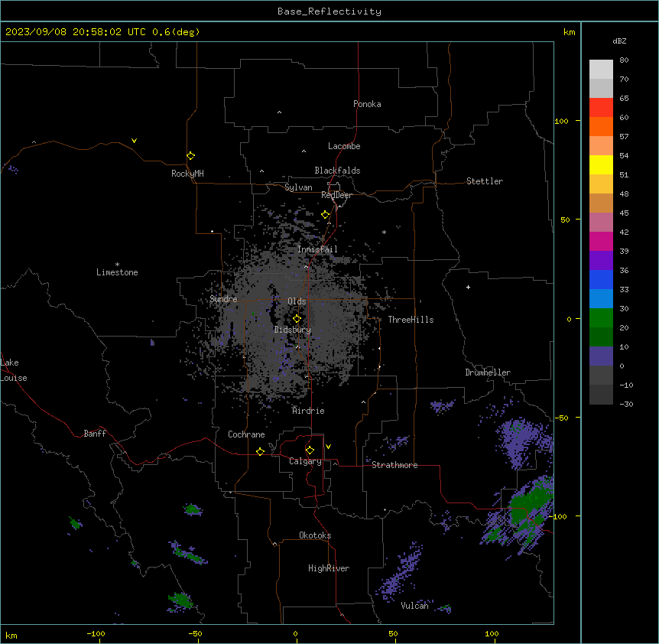Click the -100 tick on the horizontal axis
The height and width of the screenshot is (644, 659).
[x=96, y=633]
